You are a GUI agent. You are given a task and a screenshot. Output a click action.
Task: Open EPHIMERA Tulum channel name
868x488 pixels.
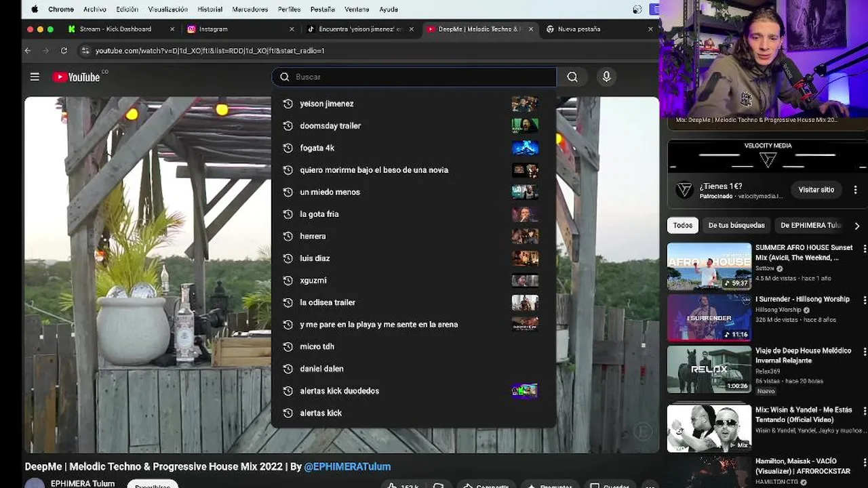click(83, 483)
